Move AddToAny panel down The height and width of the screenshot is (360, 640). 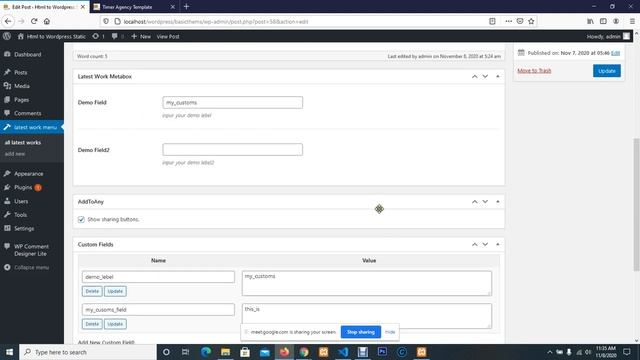[485, 202]
